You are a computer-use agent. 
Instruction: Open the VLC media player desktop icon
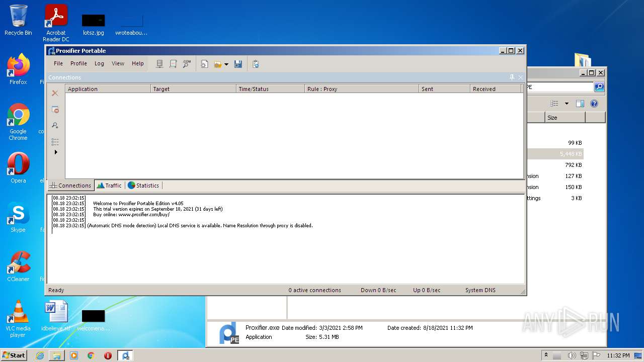[18, 319]
